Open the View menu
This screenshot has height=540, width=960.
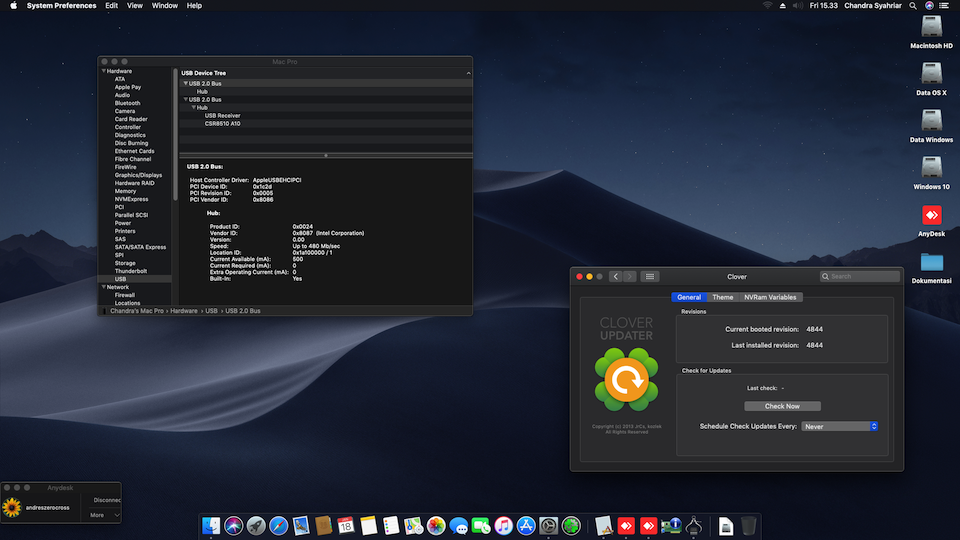[x=135, y=6]
